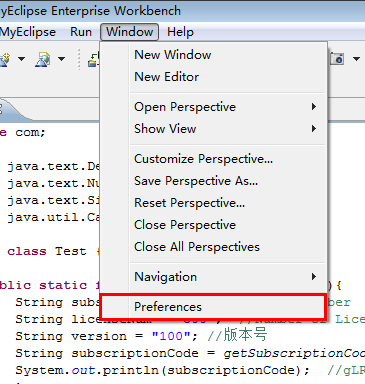365x384 pixels.
Task: Open the MyEclipse menu
Action: click(28, 32)
